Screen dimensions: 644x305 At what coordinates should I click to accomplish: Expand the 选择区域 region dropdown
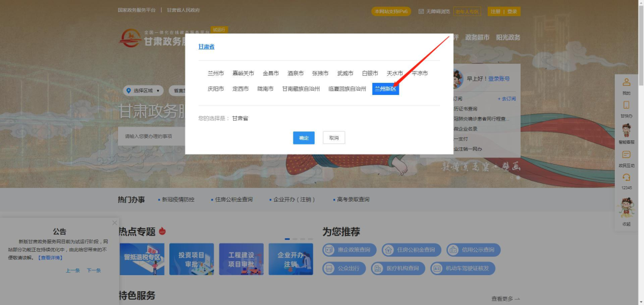pyautogui.click(x=143, y=91)
